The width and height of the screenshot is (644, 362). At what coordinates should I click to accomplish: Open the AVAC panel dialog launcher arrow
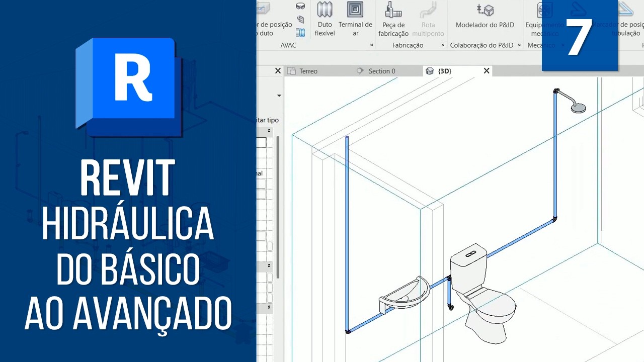(x=372, y=45)
